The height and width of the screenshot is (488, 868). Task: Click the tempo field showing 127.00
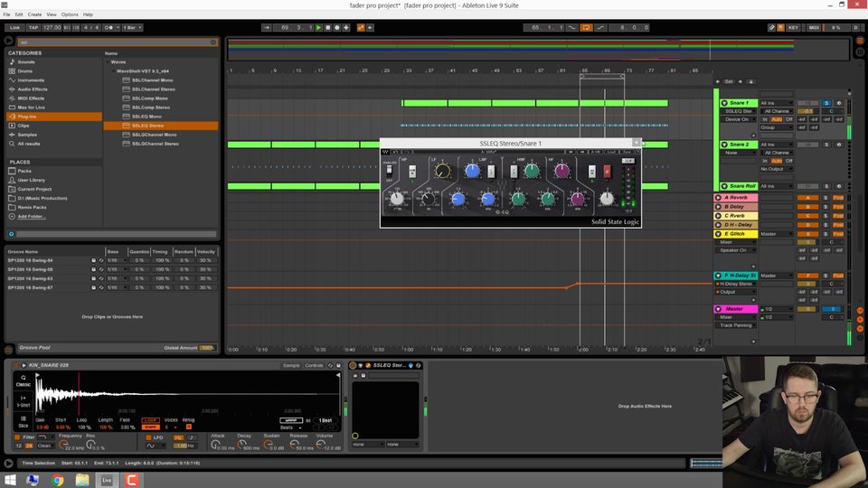tap(52, 28)
